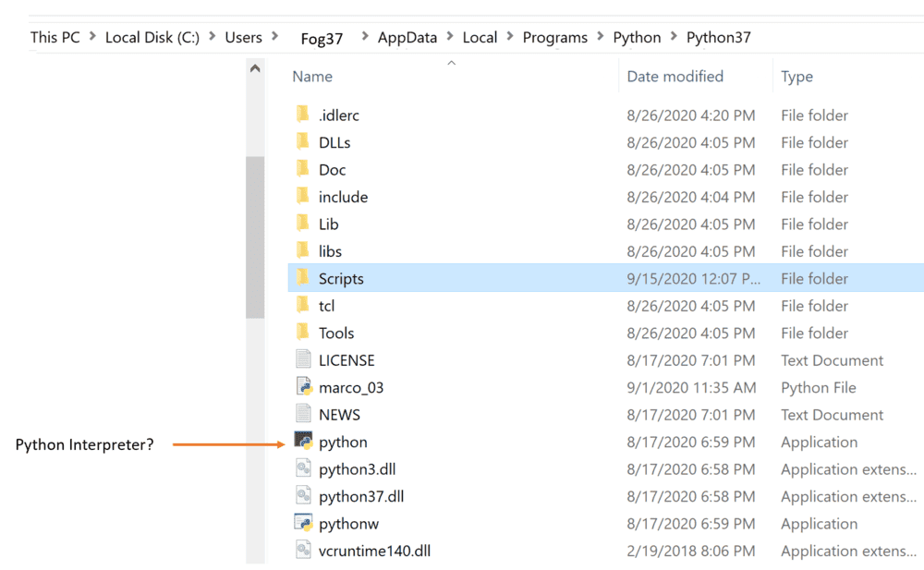Click the python application icon
This screenshot has height=570, width=924.
[303, 442]
